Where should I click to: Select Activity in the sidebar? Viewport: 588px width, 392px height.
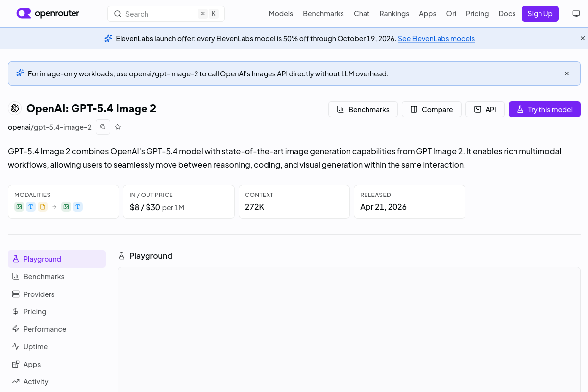(x=57, y=381)
